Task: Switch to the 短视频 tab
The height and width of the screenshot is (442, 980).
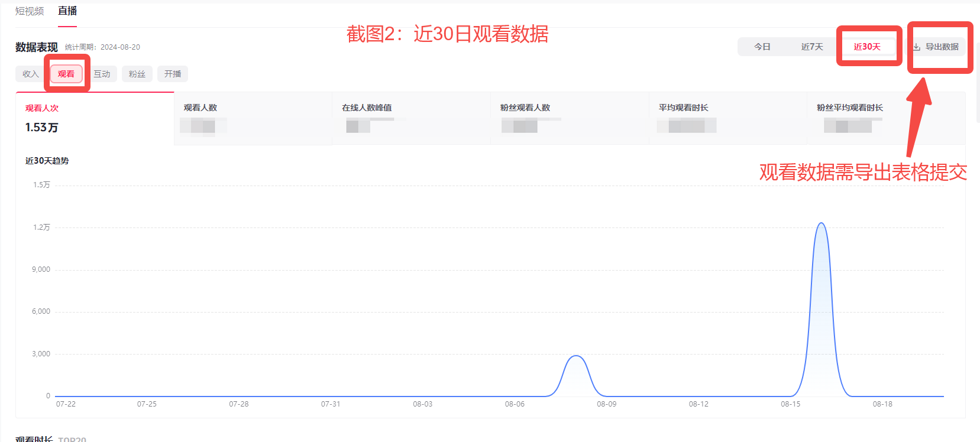Action: [x=30, y=11]
